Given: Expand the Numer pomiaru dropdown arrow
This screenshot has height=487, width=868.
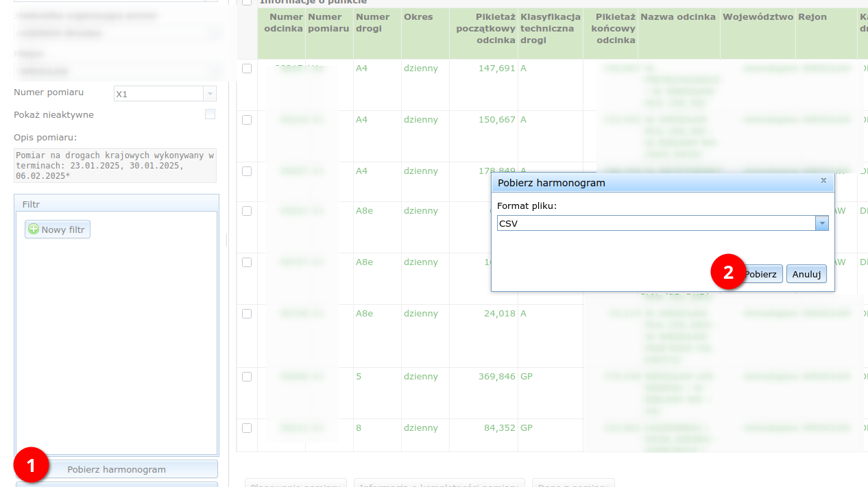Looking at the screenshot, I should coord(210,94).
